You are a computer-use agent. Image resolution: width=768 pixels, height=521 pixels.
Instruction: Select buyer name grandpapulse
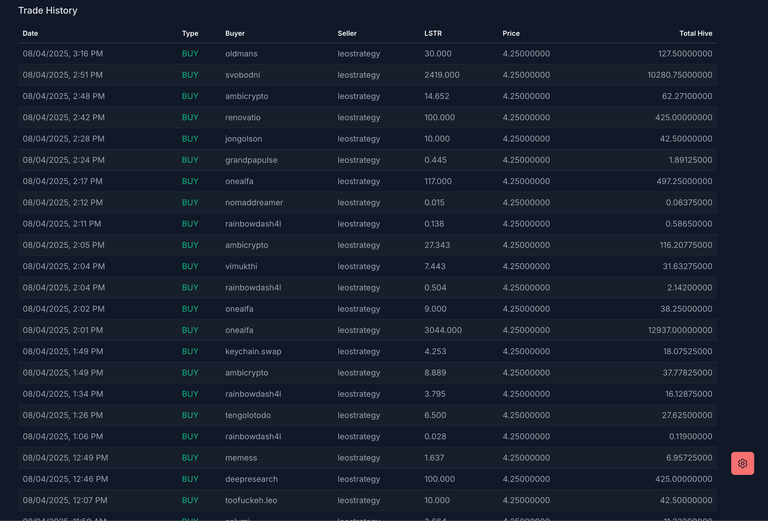point(251,160)
